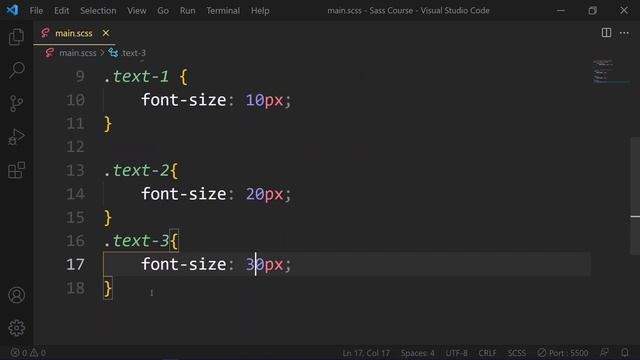Click the closing brace on line 11
This screenshot has width=640, height=360.
coord(108,124)
